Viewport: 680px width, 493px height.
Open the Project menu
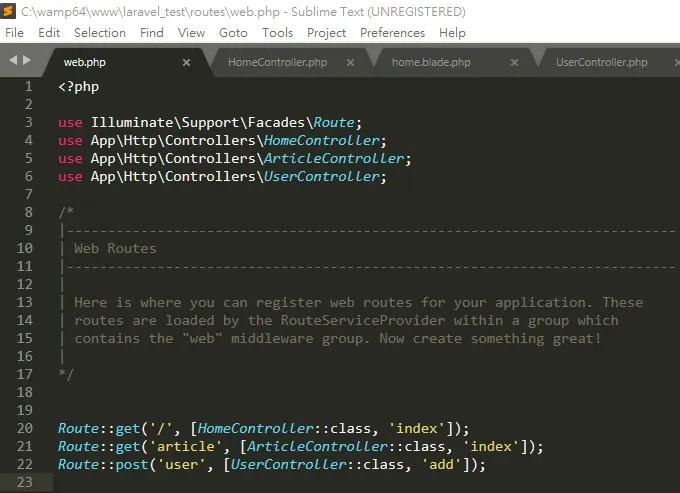(327, 33)
